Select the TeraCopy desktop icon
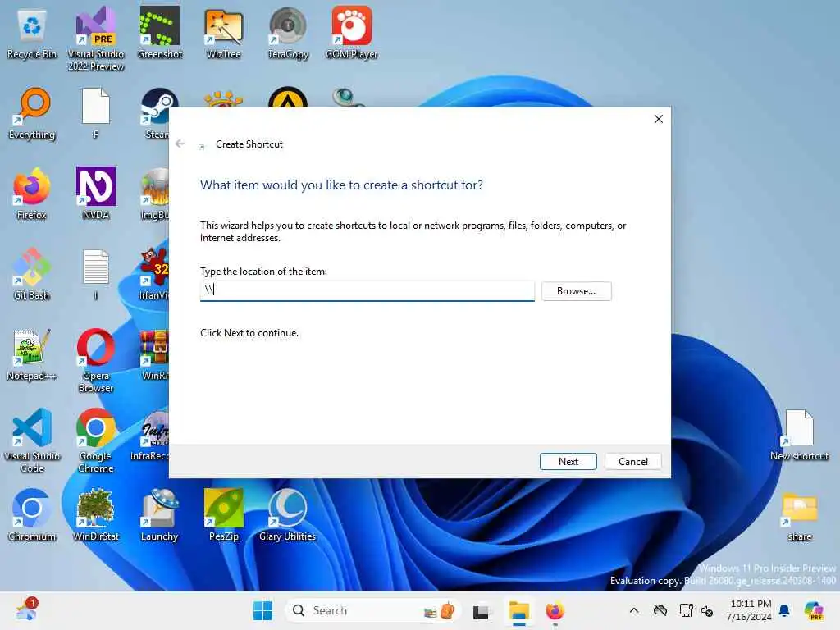The width and height of the screenshot is (840, 630). pyautogui.click(x=288, y=33)
